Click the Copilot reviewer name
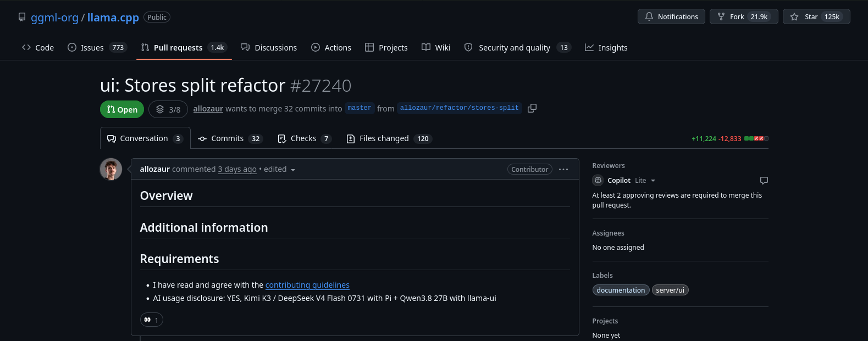The width and height of the screenshot is (868, 341). point(619,180)
